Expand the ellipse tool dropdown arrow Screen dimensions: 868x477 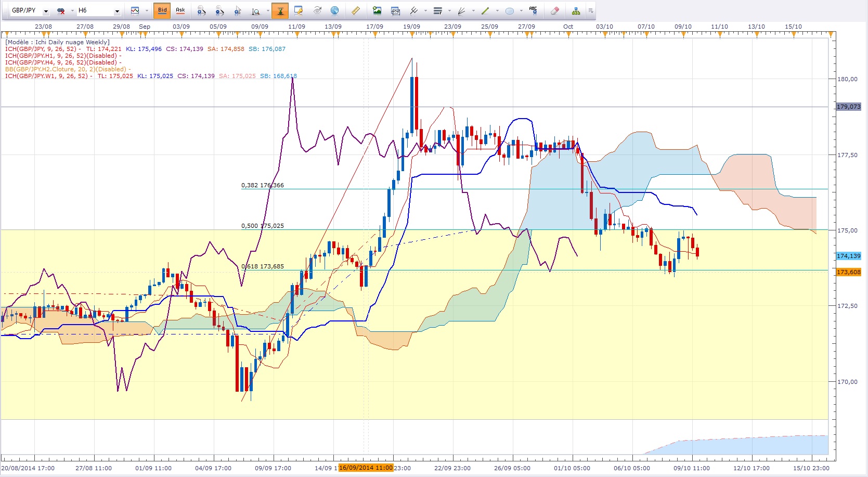[x=521, y=10]
